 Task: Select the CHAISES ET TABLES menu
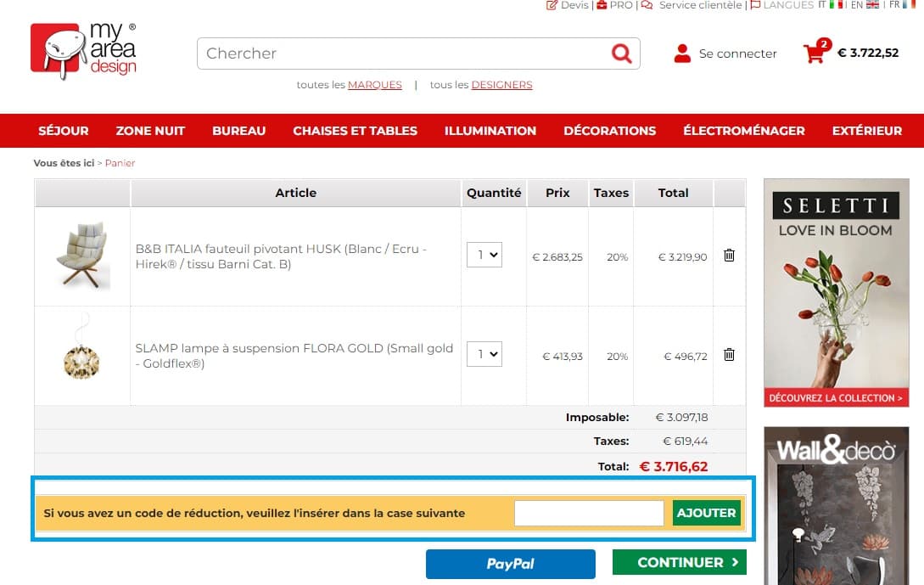pos(355,131)
